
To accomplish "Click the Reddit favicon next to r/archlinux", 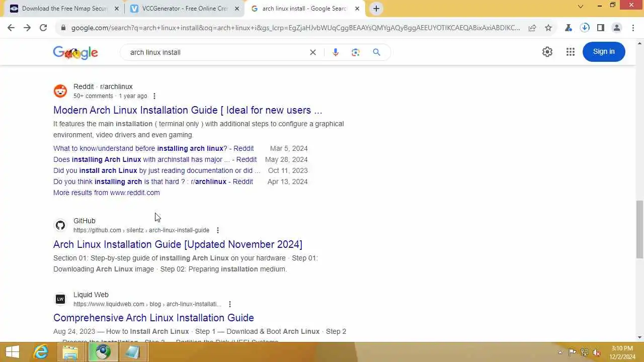I will (60, 91).
